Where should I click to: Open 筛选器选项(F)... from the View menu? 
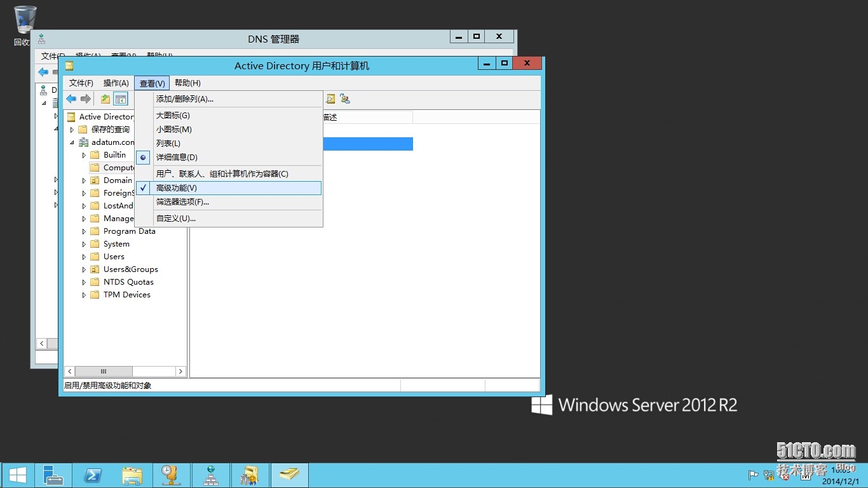229,202
